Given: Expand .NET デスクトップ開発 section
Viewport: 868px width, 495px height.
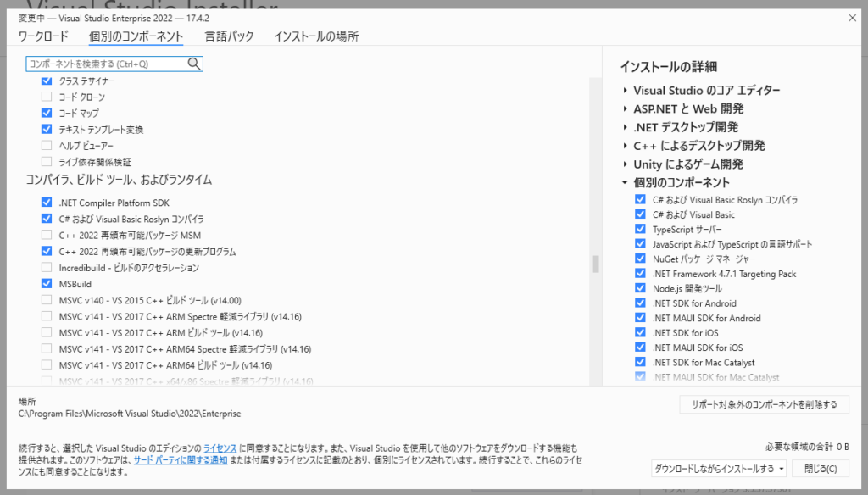Looking at the screenshot, I should click(x=625, y=127).
